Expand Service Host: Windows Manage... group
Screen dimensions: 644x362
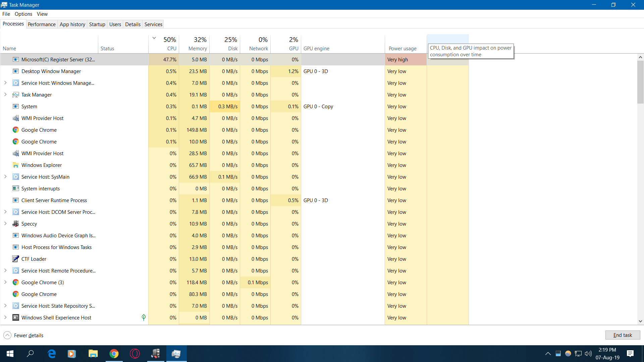[5, 83]
